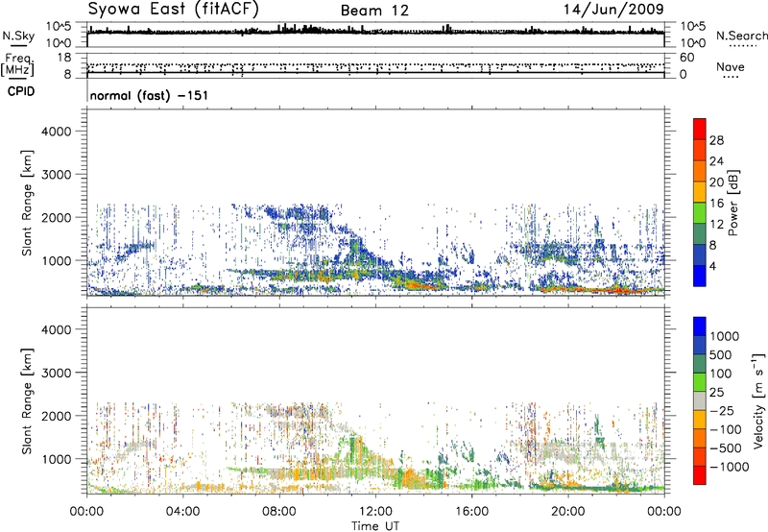The width and height of the screenshot is (768, 532).
Task: Click the '08:00' time tick label
Action: pos(279,512)
